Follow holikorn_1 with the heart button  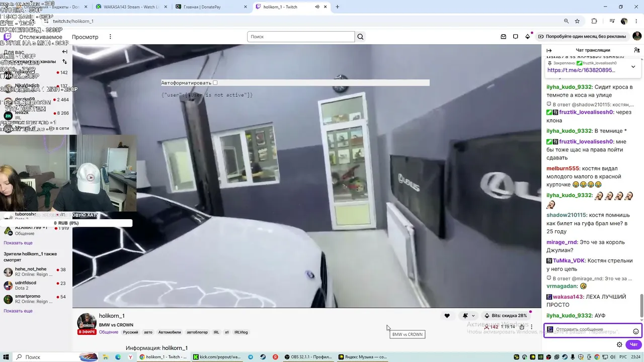[447, 316]
